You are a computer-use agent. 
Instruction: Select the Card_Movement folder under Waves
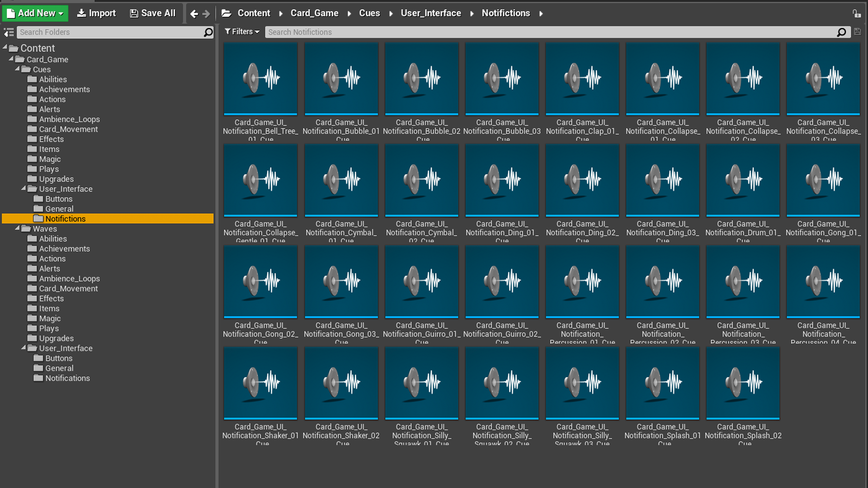coord(69,288)
